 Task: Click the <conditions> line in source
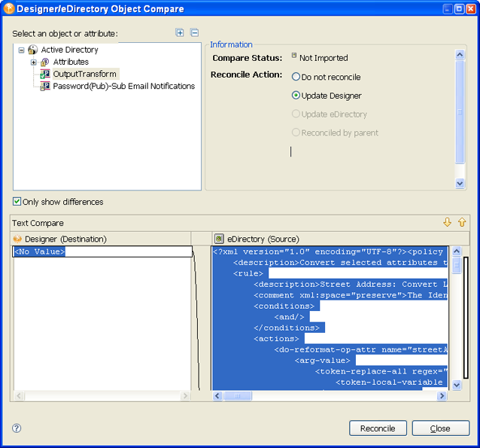tap(284, 306)
